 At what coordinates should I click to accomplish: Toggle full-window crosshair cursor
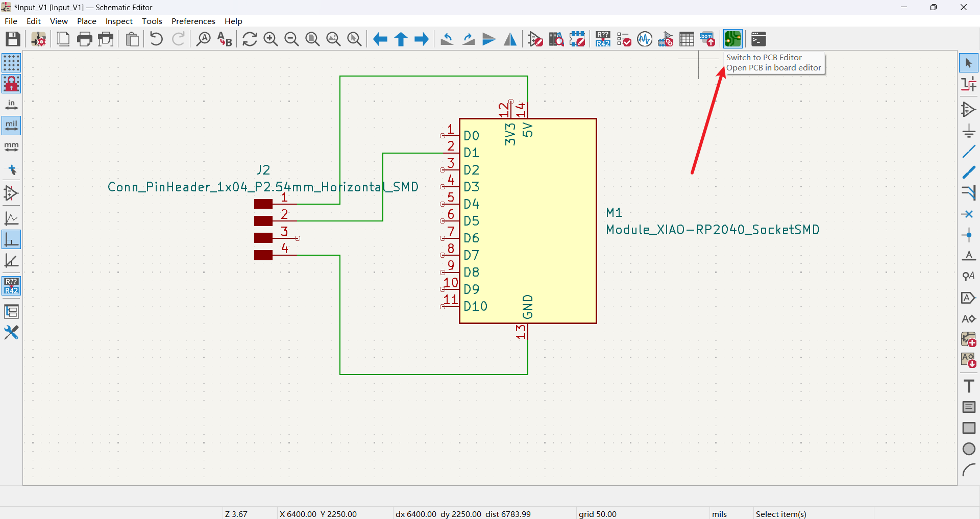point(11,169)
